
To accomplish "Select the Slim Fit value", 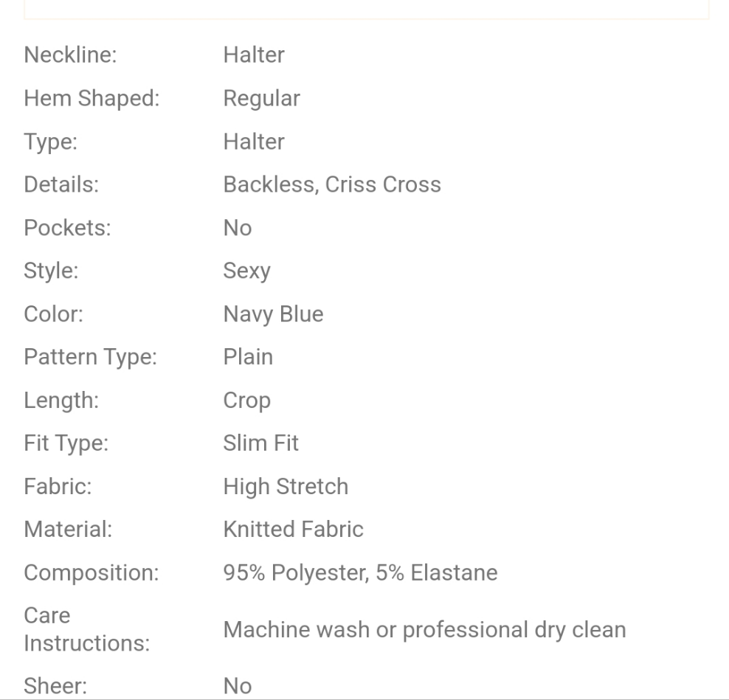I will [260, 443].
